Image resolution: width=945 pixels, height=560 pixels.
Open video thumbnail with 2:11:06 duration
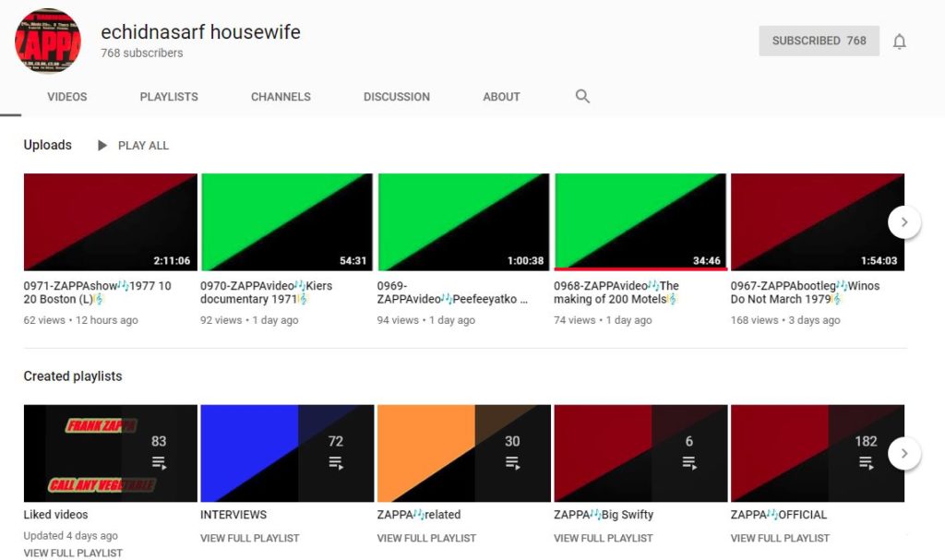(x=111, y=221)
